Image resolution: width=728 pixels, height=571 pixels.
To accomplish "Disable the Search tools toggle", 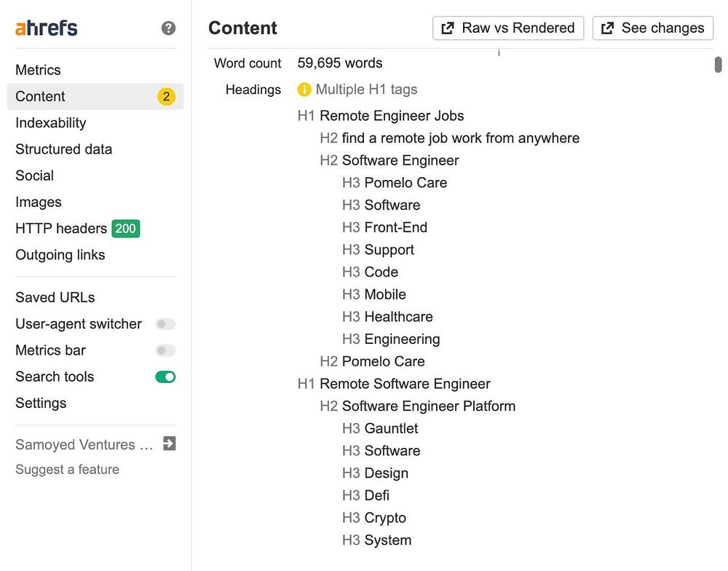I will 165,377.
